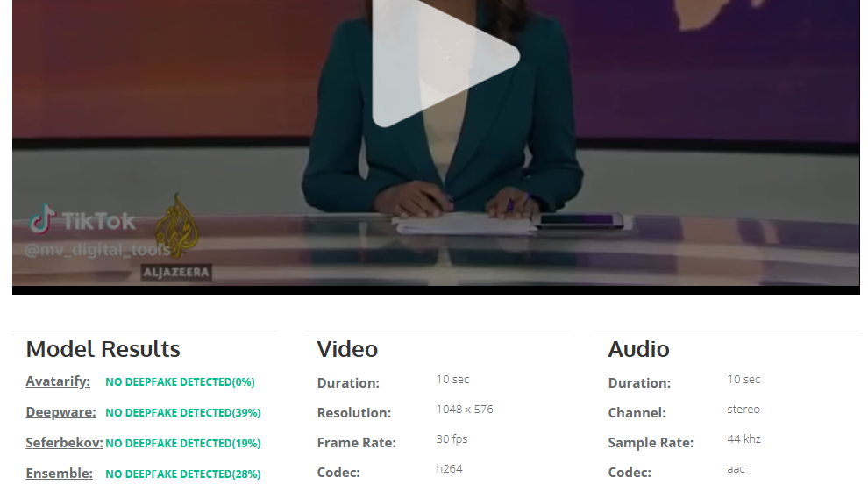Click the @mv_digital_tools username watermark
Viewport: 868px width, 499px height.
[x=96, y=251]
